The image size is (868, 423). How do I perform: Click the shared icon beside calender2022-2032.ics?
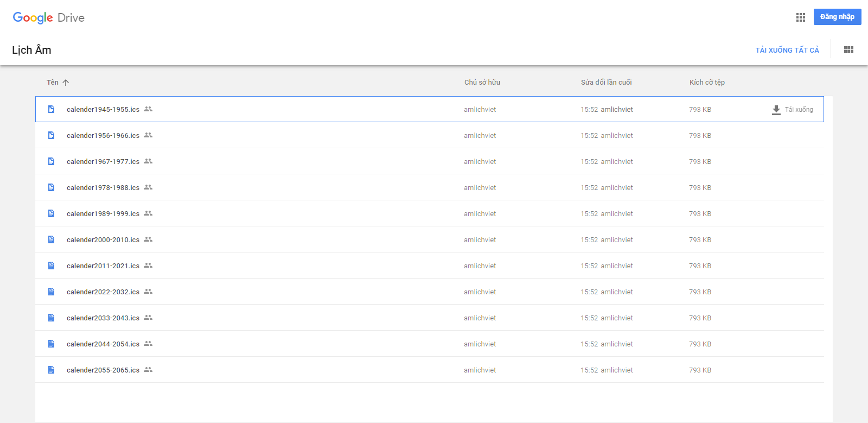[148, 292]
